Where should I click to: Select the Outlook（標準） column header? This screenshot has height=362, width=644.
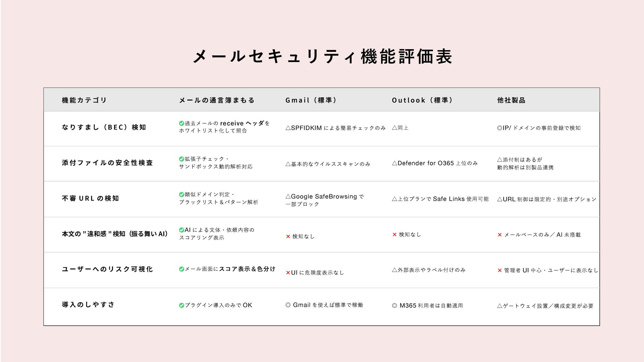(x=422, y=100)
